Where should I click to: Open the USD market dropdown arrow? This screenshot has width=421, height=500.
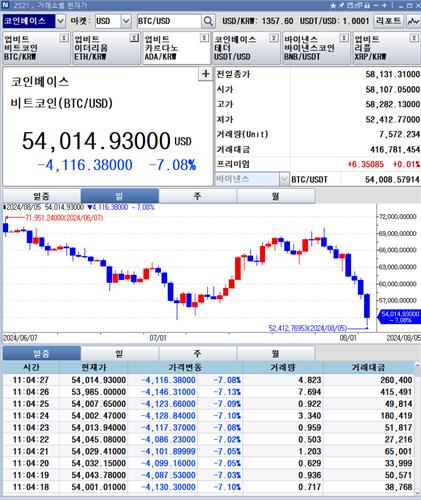pos(126,21)
